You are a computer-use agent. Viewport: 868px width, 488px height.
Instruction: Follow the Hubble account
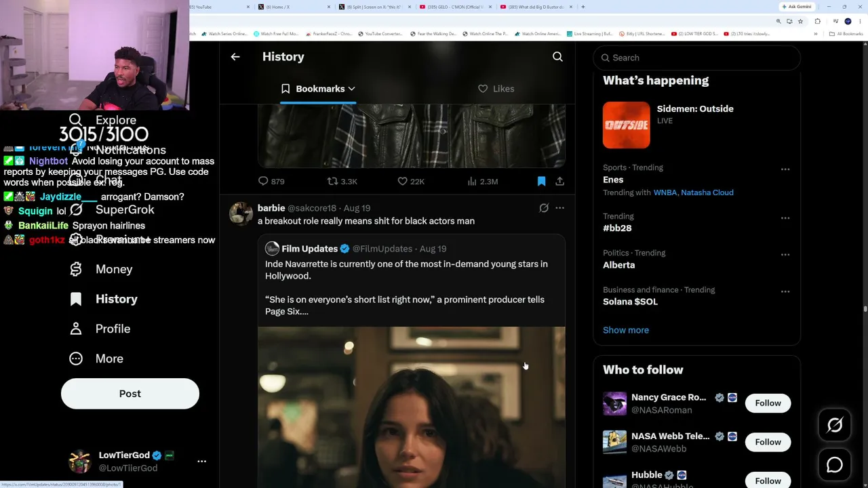coord(768,481)
